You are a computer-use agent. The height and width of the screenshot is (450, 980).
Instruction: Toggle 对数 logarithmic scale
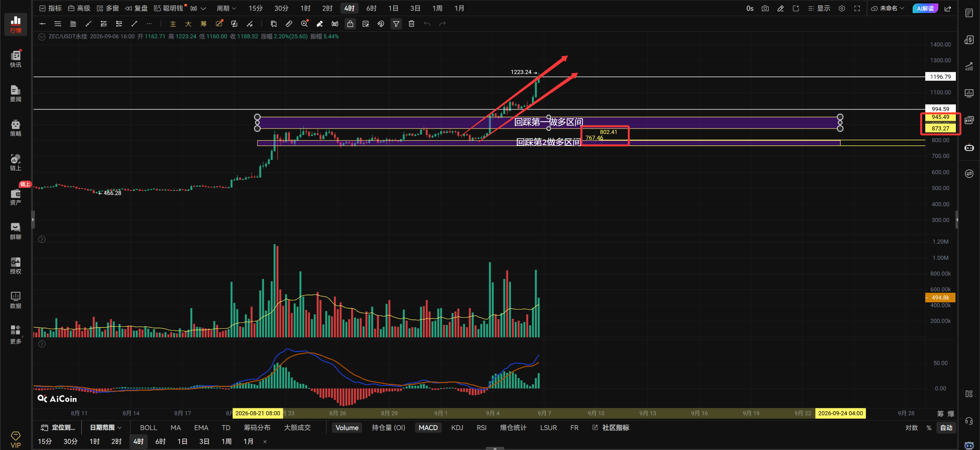click(x=911, y=427)
